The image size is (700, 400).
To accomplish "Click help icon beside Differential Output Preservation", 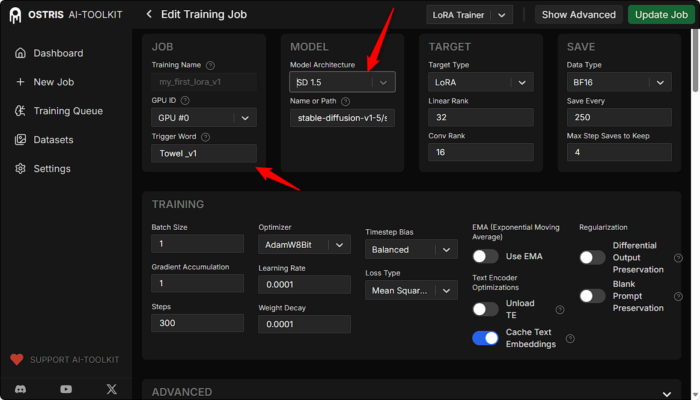I will [x=678, y=258].
